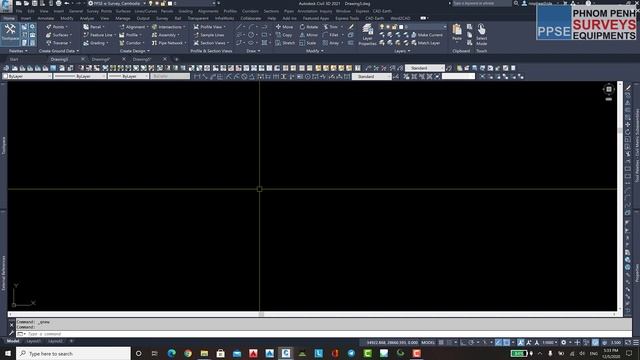Click the Corridor button
The height and width of the screenshot is (360, 640).
(x=131, y=43)
